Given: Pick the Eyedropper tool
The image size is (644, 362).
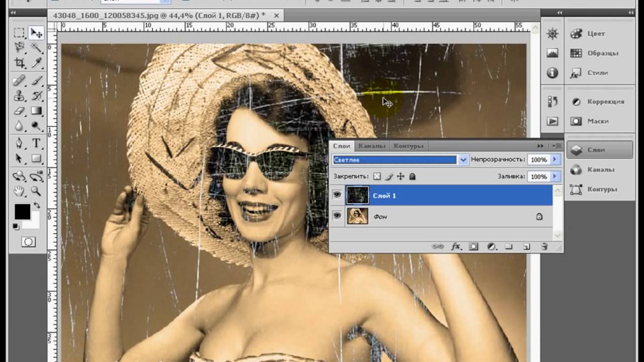Looking at the screenshot, I should point(36,63).
